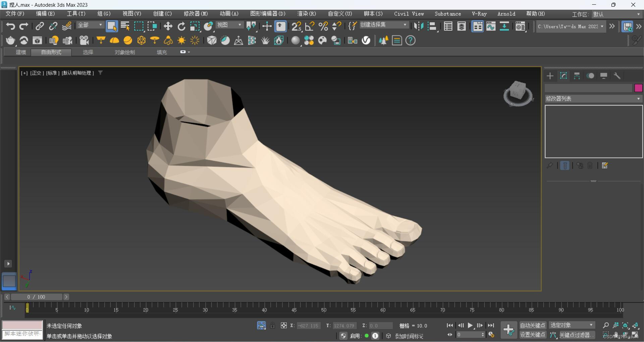Select the Select and Move tool
The height and width of the screenshot is (342, 644).
(x=168, y=26)
